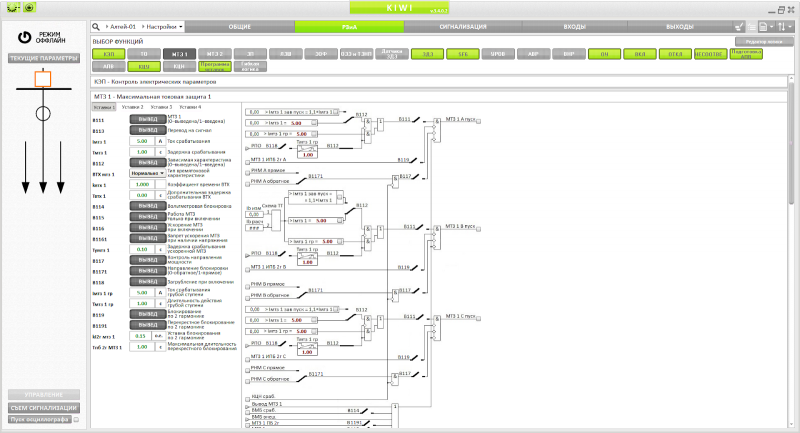This screenshot has width=800, height=433.
Task: Toggle B1191 ВЫВЕД cross-blocking switch
Action: [x=148, y=325]
